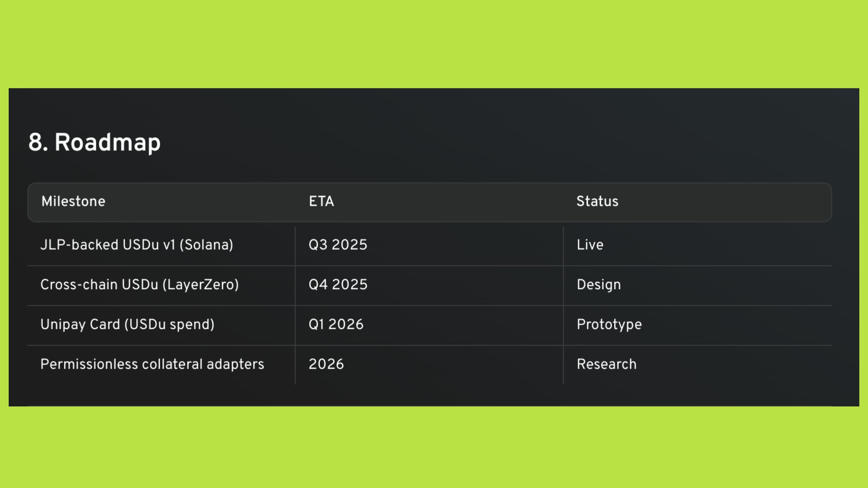
Task: Click the Prototype status cell
Action: tap(609, 325)
